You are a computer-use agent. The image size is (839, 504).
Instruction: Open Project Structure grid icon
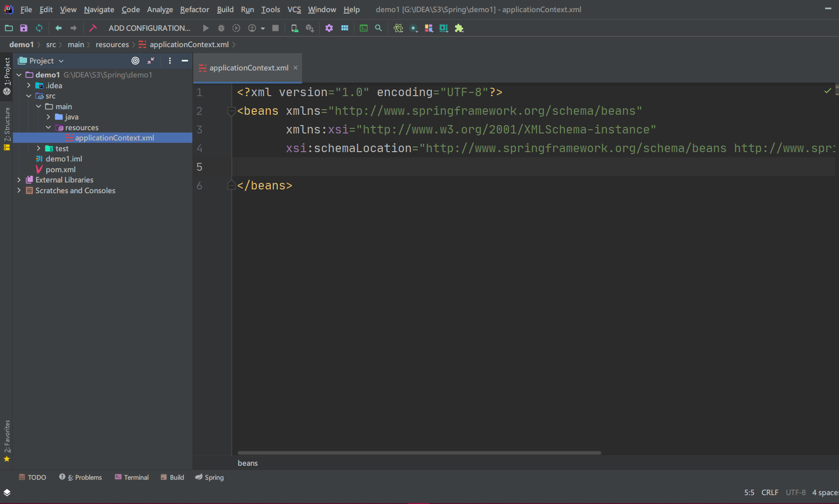tap(345, 28)
